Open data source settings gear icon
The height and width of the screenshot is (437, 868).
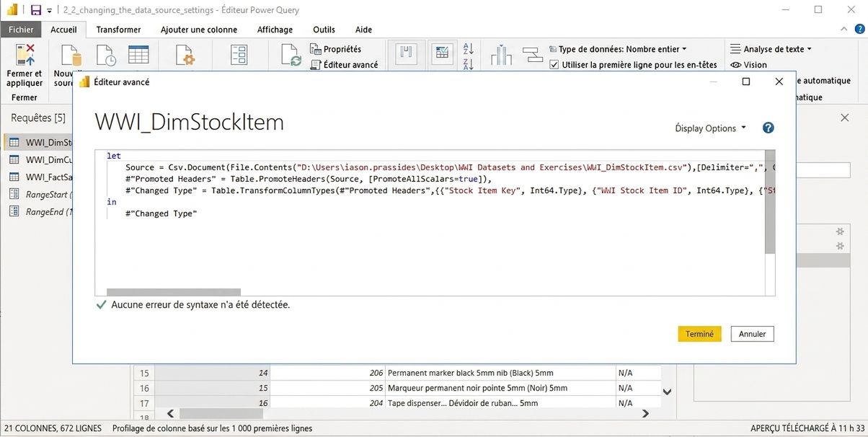(185, 55)
